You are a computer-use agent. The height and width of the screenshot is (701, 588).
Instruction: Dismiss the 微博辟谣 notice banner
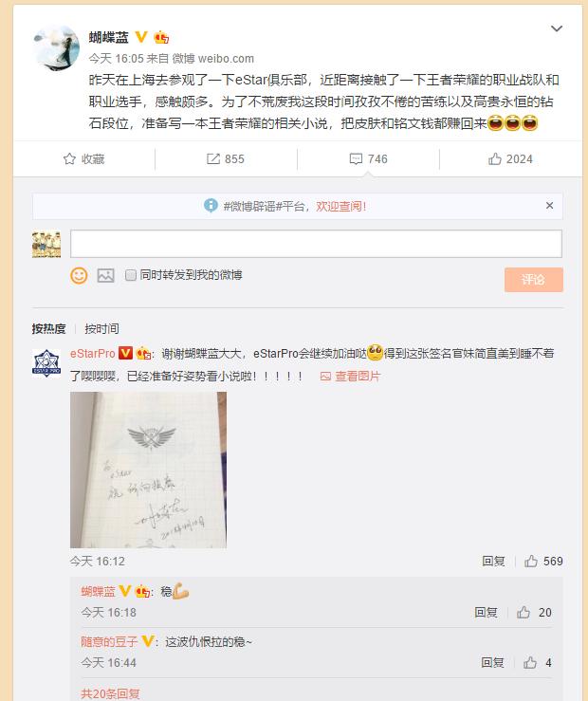click(x=549, y=205)
